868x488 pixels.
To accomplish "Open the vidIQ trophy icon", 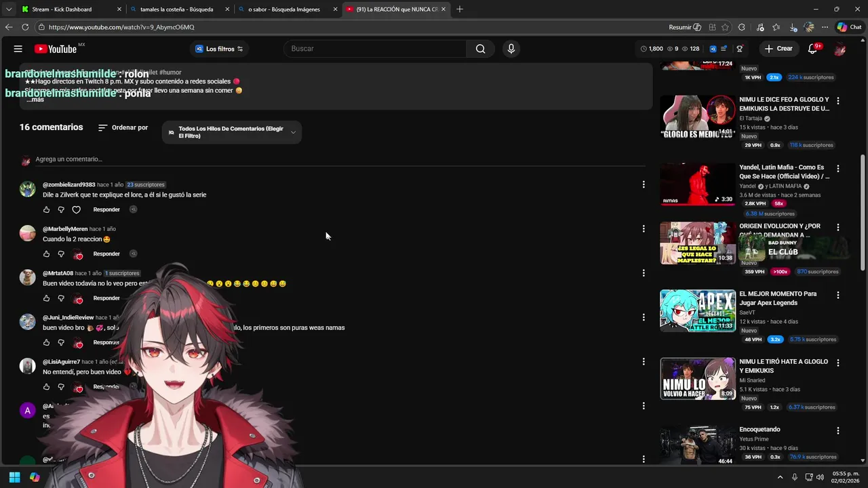I will tap(740, 49).
